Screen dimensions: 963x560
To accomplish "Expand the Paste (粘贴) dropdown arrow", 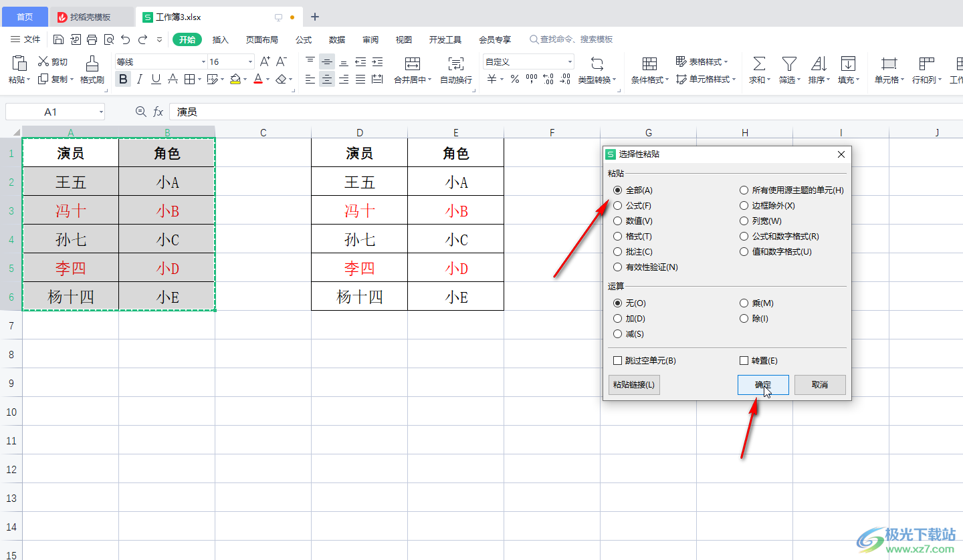I will [x=29, y=80].
